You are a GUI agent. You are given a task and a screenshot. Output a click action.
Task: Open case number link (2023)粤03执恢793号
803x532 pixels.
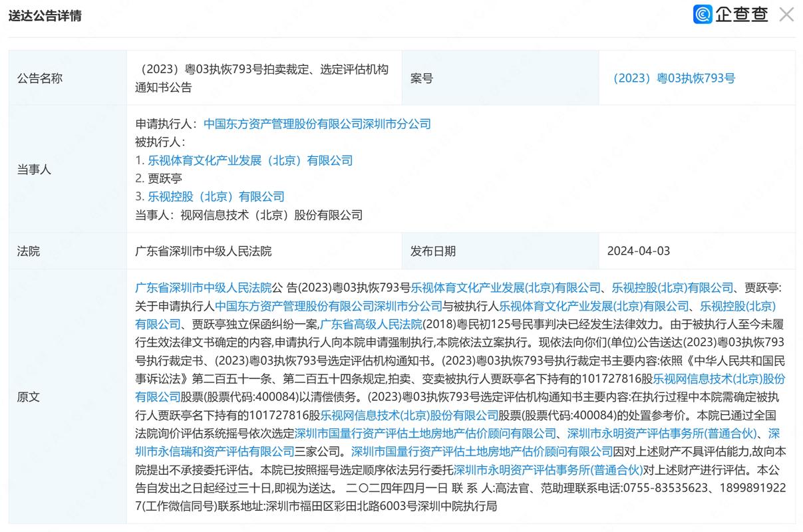(673, 78)
